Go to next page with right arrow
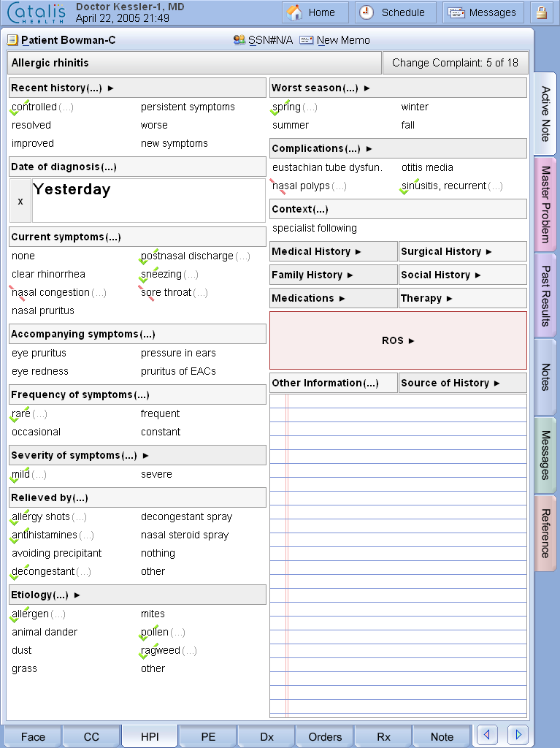 pyautogui.click(x=518, y=733)
